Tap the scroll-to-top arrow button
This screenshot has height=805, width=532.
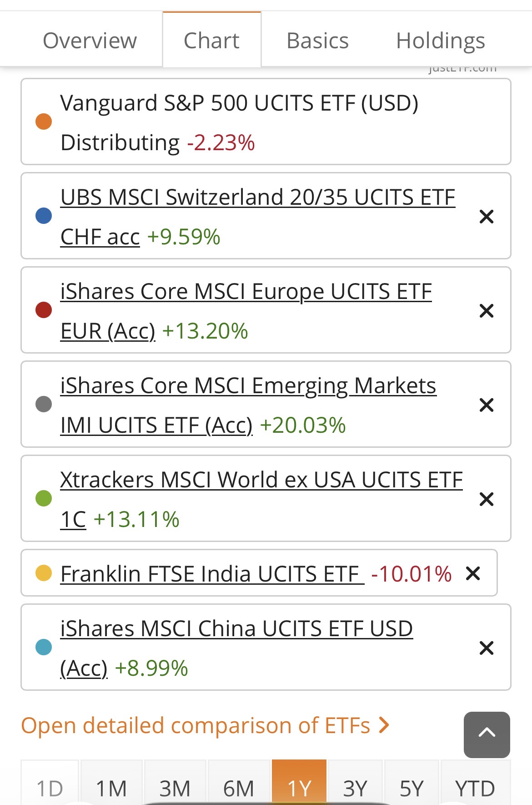coord(487,734)
